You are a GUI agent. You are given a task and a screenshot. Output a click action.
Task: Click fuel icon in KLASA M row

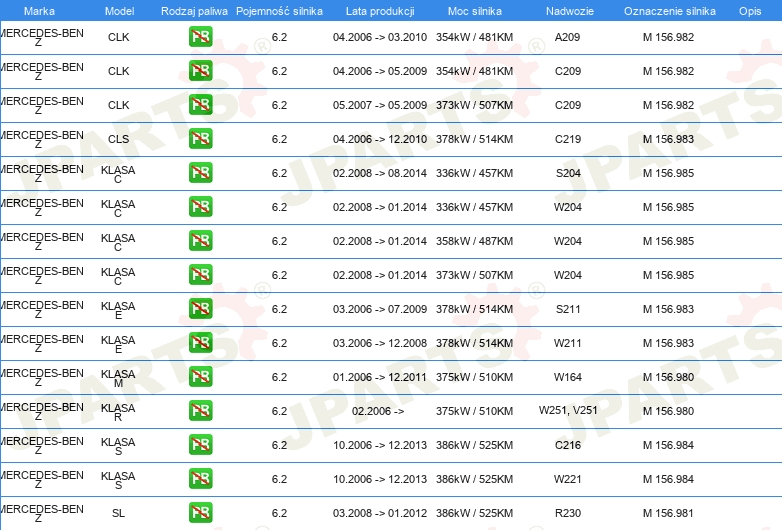200,377
